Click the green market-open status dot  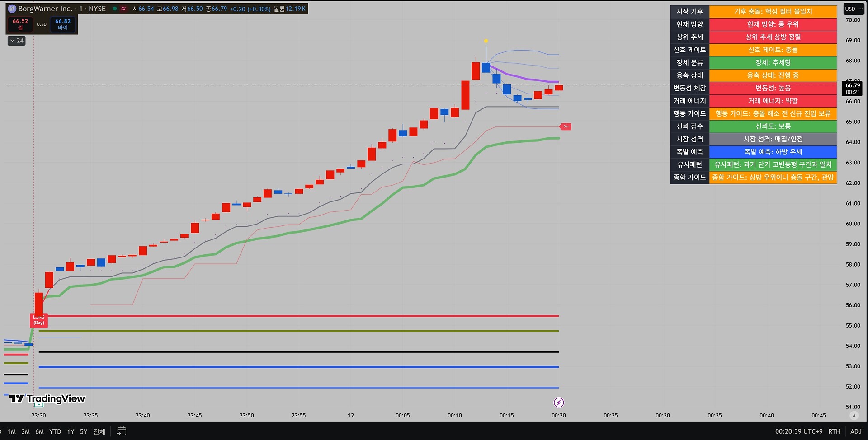[115, 9]
